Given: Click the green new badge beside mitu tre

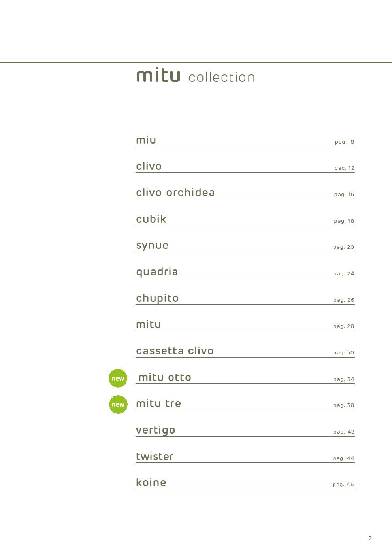Looking at the screenshot, I should (118, 404).
